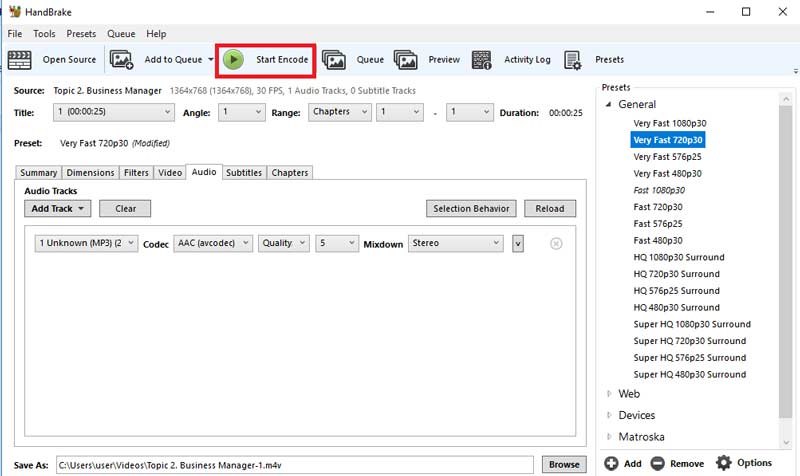Click the HandBrake app logo in title bar
This screenshot has height=476, width=800.
(x=15, y=11)
